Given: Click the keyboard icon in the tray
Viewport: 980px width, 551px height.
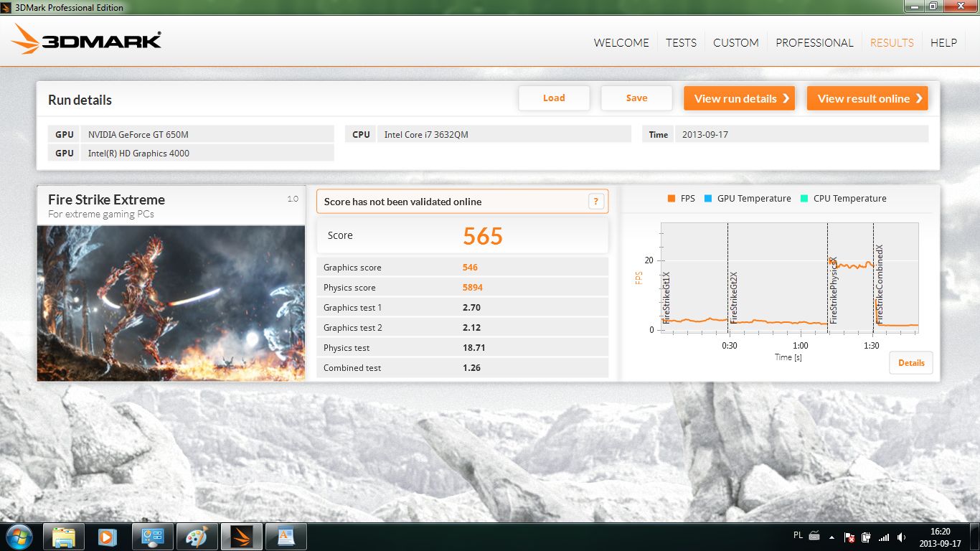Looking at the screenshot, I should click(x=814, y=535).
